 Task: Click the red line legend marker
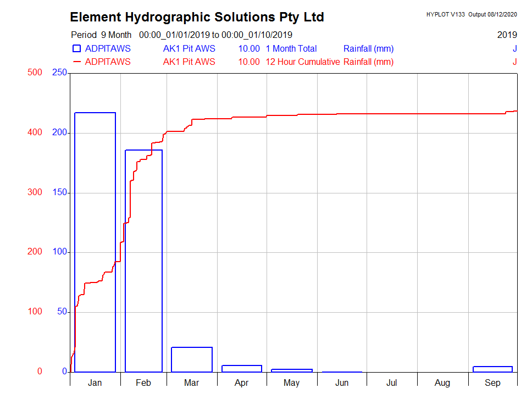[77, 62]
